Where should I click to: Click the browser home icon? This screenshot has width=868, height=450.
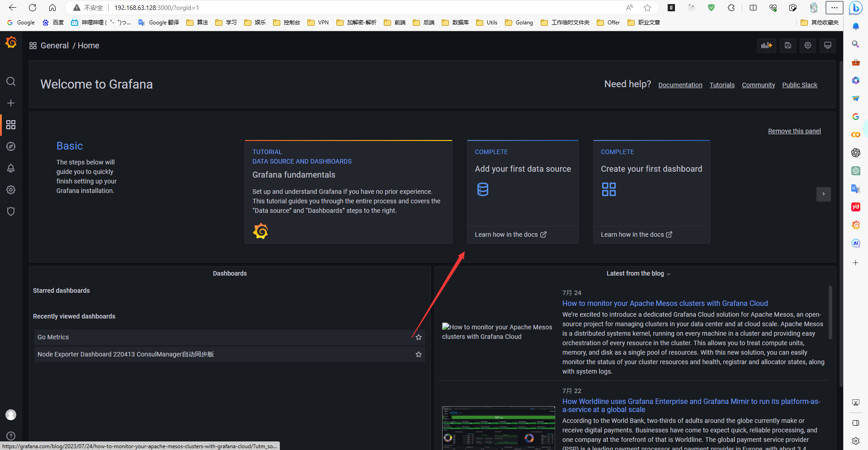(x=52, y=8)
